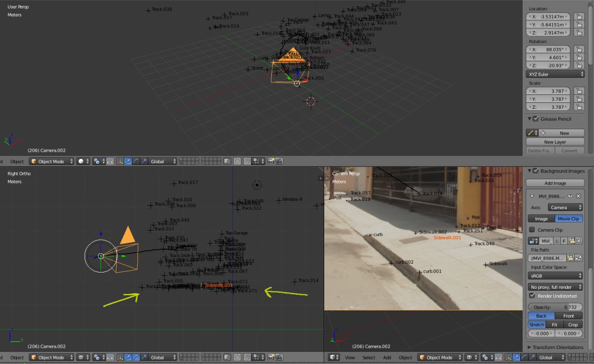This screenshot has height=364, width=594.
Task: Click the clip File Path field
Action: click(x=547, y=258)
